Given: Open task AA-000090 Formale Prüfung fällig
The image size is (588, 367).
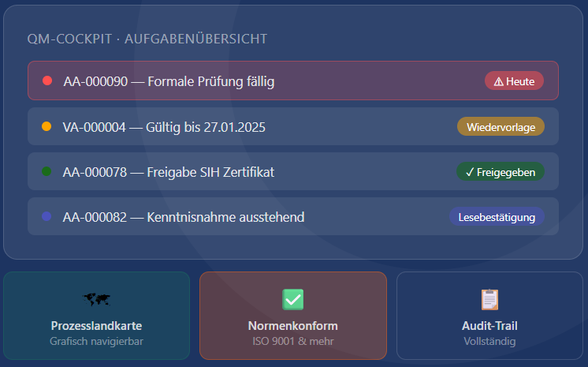Looking at the screenshot, I should 293,81.
